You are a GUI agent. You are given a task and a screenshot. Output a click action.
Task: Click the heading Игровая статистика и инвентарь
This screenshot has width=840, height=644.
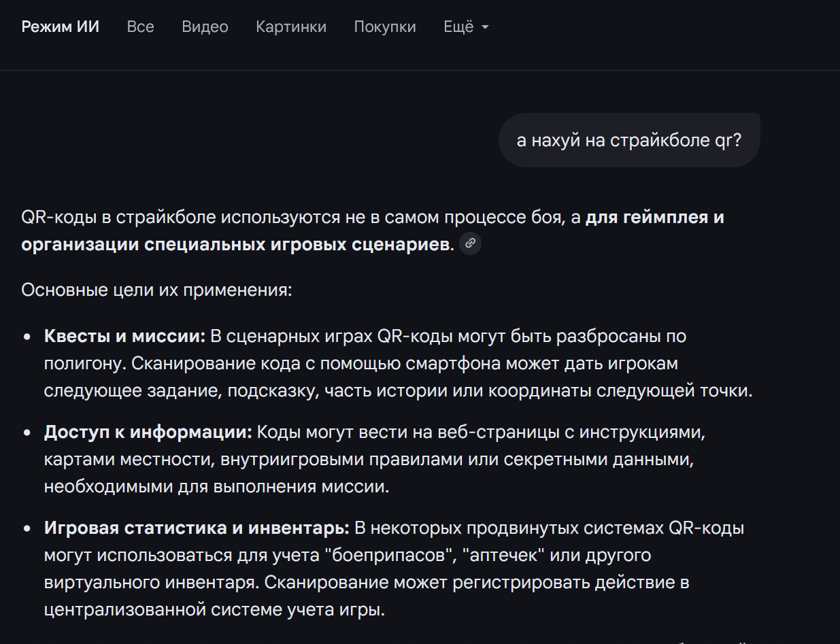point(197,528)
